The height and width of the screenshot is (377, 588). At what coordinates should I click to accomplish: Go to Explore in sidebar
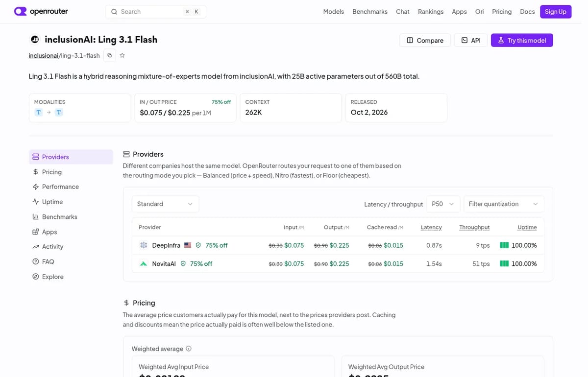pos(71,277)
